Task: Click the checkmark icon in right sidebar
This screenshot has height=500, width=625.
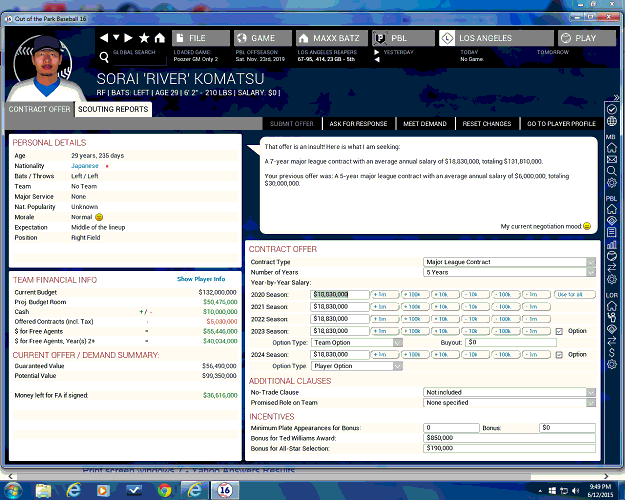Action: point(612,109)
